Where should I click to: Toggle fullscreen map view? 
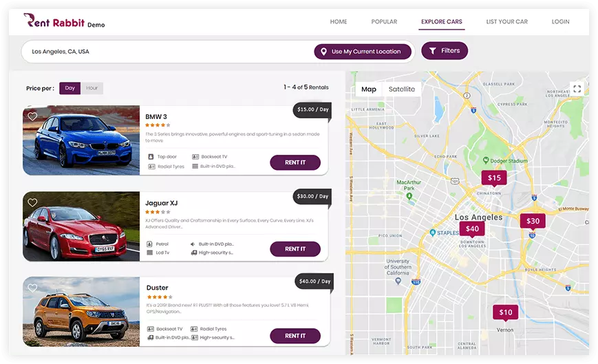click(577, 89)
